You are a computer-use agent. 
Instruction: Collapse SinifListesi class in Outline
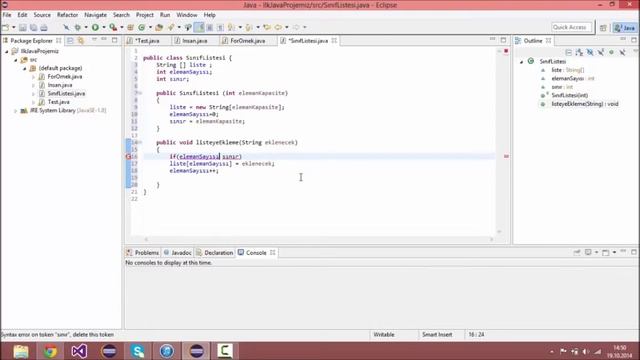pyautogui.click(x=522, y=62)
